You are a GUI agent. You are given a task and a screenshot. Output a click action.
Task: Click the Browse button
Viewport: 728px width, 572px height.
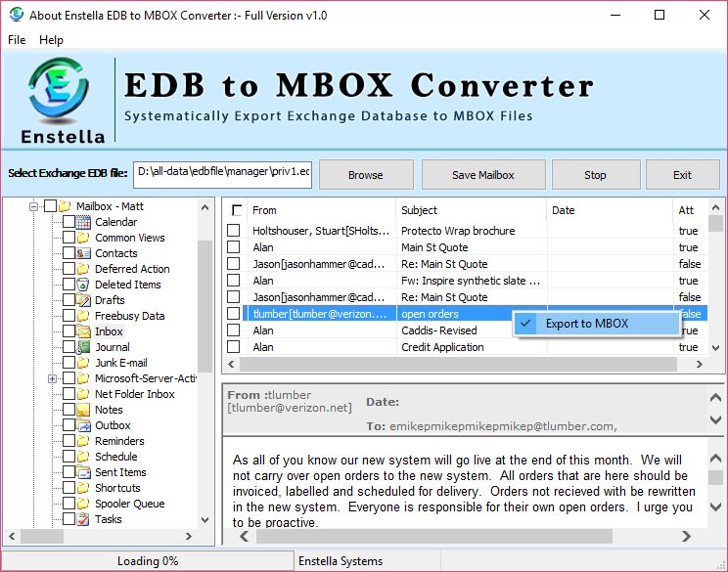[x=365, y=175]
